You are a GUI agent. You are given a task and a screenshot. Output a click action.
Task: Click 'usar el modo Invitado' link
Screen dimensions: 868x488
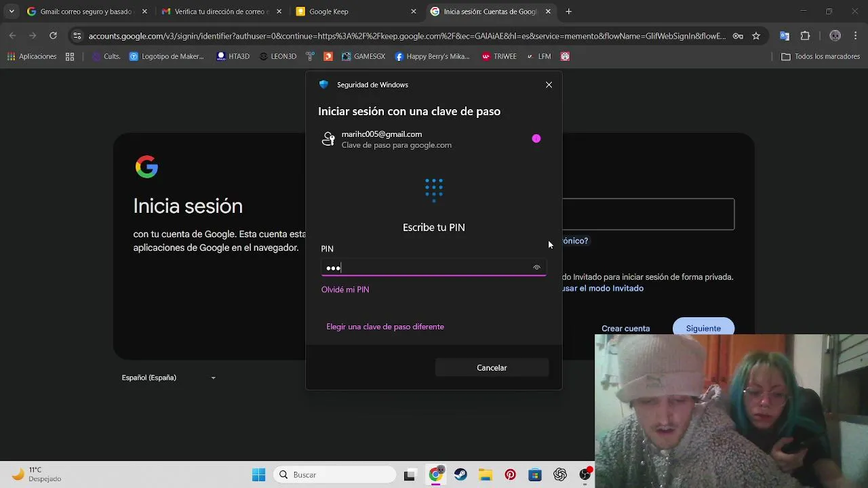[603, 288]
